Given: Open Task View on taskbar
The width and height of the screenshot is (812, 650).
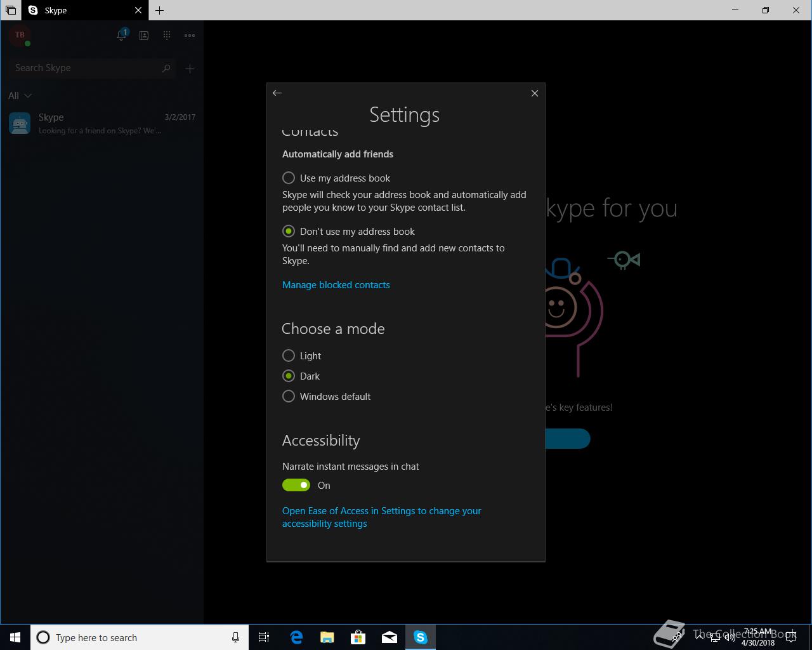Looking at the screenshot, I should (x=264, y=637).
